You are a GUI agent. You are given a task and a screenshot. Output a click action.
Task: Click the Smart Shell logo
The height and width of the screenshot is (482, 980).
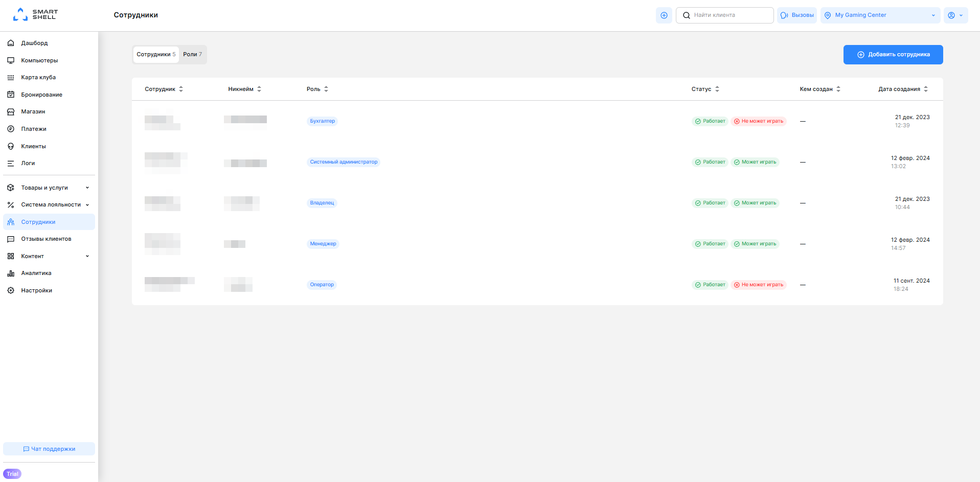35,15
